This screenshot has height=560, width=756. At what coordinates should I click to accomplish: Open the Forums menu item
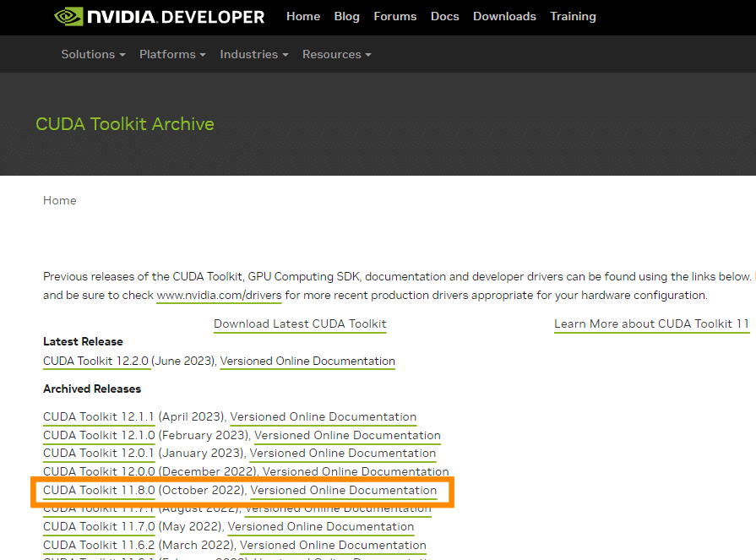394,16
